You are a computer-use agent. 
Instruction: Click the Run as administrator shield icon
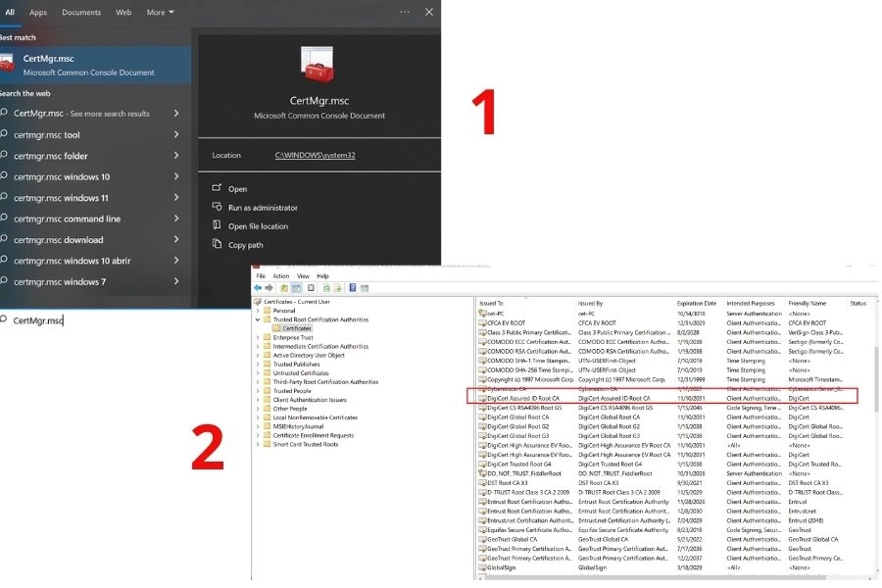tap(217, 207)
